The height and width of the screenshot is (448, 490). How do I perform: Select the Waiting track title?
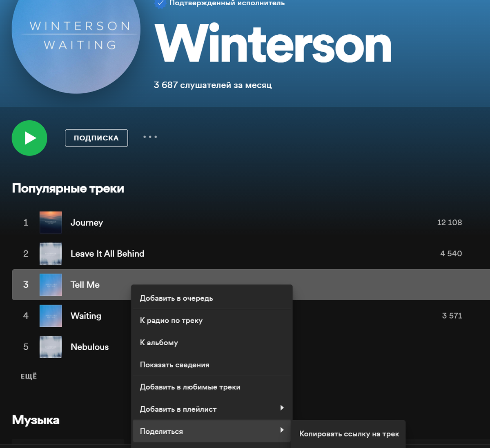86,316
